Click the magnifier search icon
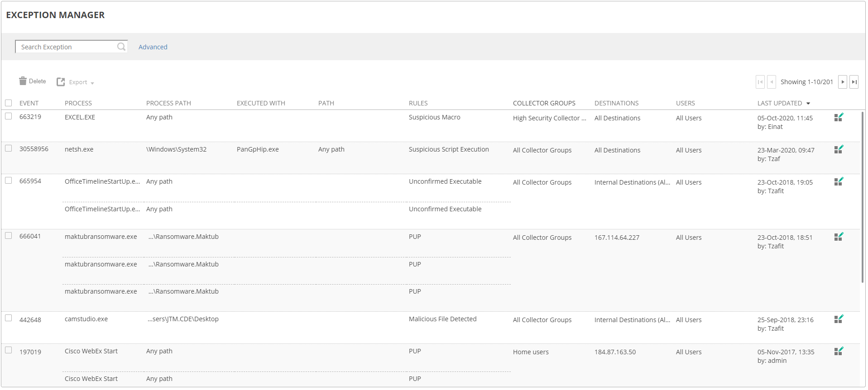 pyautogui.click(x=121, y=47)
